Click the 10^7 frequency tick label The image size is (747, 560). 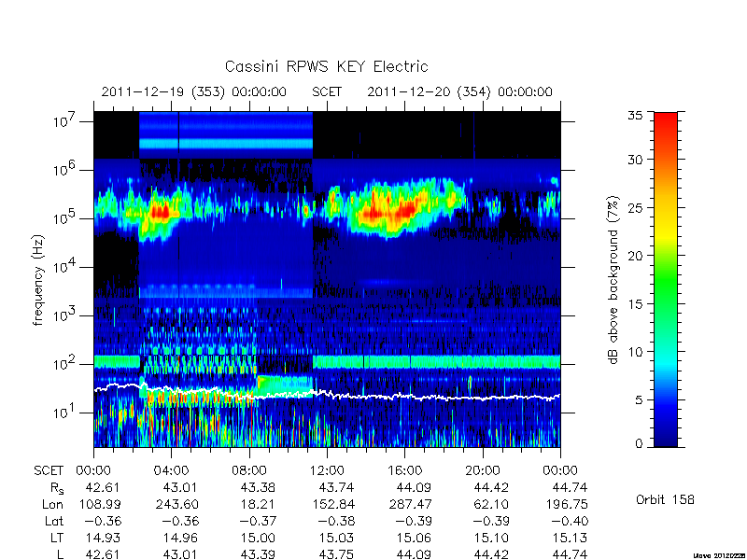coord(65,120)
